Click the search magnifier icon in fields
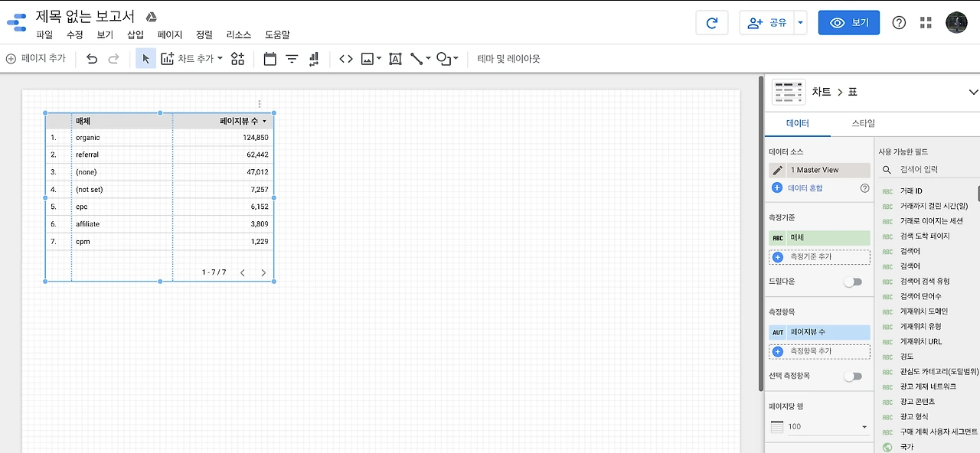Viewport: 980px width, 453px height. coord(887,170)
